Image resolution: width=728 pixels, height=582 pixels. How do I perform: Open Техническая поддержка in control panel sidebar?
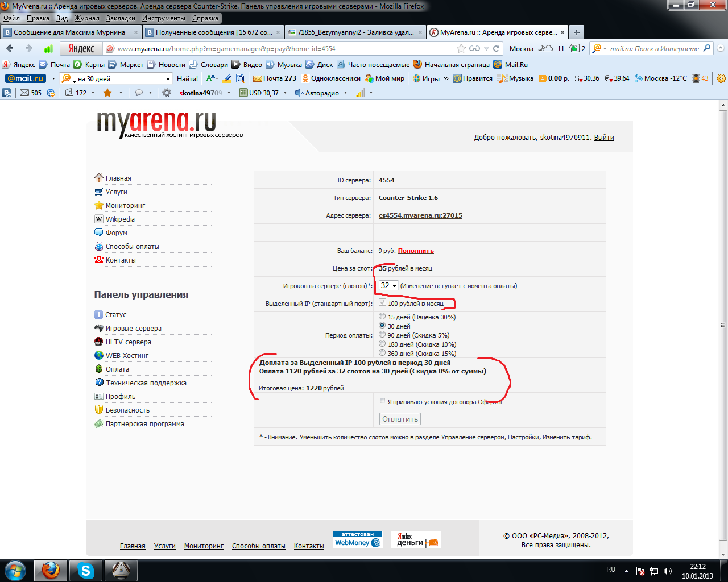(146, 383)
